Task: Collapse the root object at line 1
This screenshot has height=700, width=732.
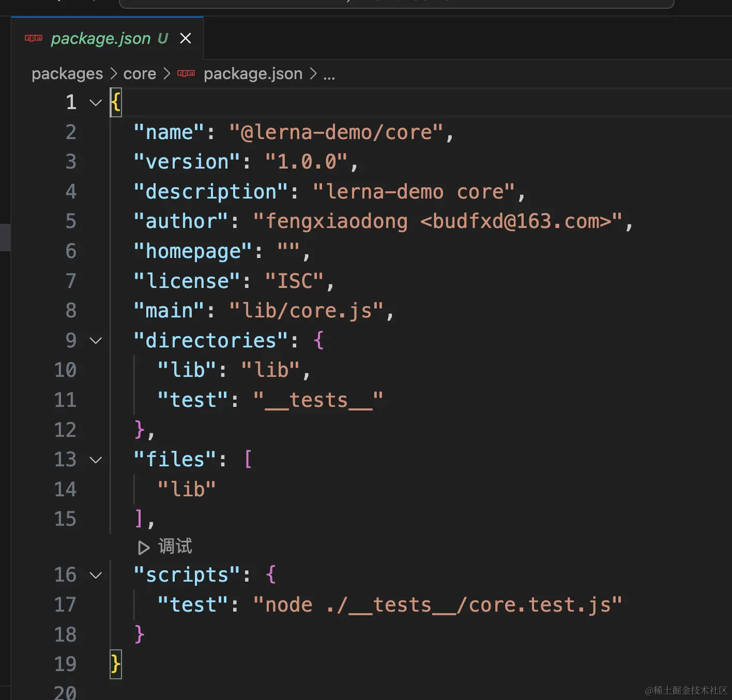Action: pyautogui.click(x=96, y=102)
